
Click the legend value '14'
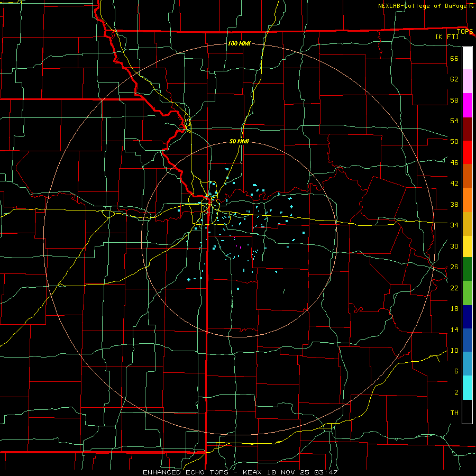[454, 329]
